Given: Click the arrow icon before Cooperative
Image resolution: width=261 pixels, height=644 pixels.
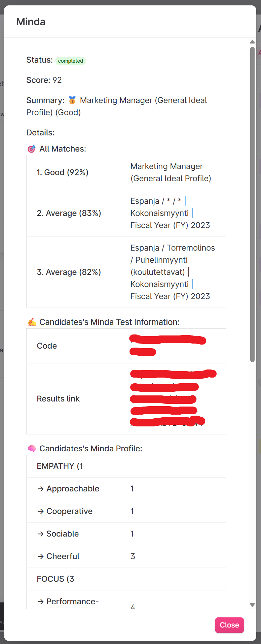Looking at the screenshot, I should coord(40,511).
